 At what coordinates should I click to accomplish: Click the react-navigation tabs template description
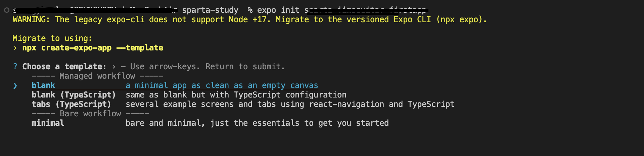290,104
